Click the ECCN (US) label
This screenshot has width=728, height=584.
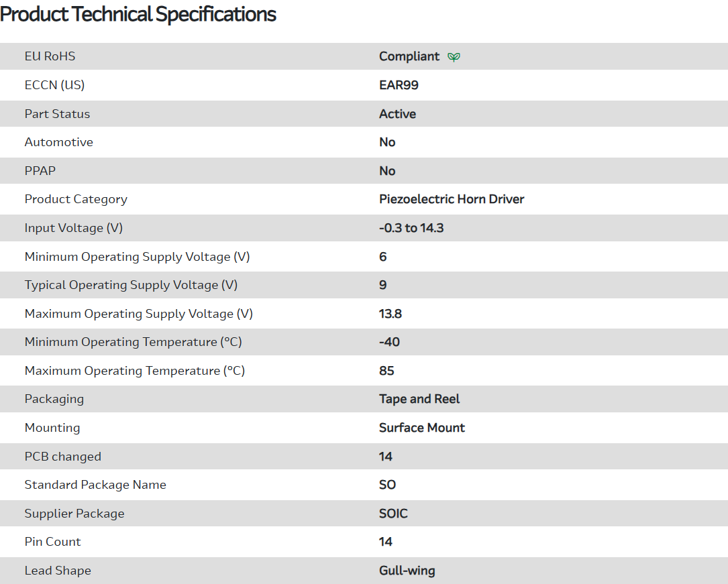click(54, 85)
